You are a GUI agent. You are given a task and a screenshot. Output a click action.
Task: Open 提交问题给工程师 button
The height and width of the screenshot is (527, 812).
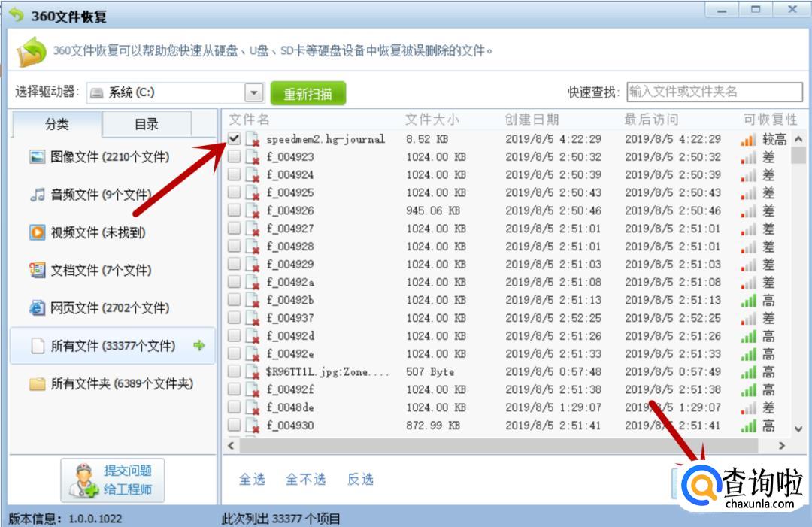tap(113, 480)
